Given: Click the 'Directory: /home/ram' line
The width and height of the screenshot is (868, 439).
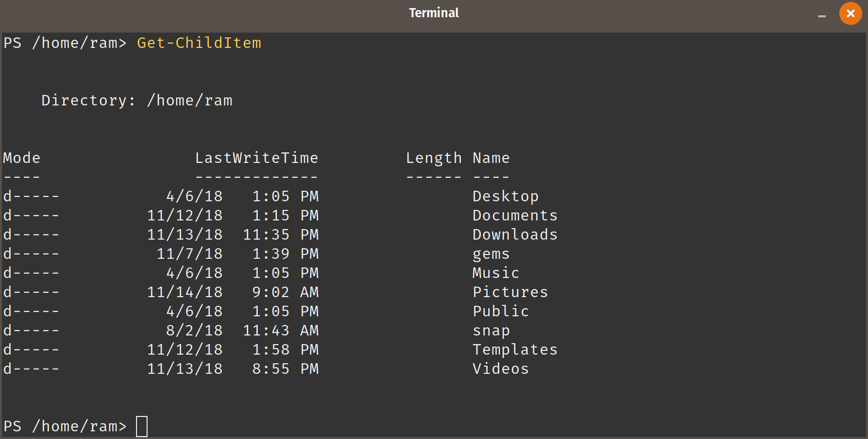Looking at the screenshot, I should click(x=137, y=101).
